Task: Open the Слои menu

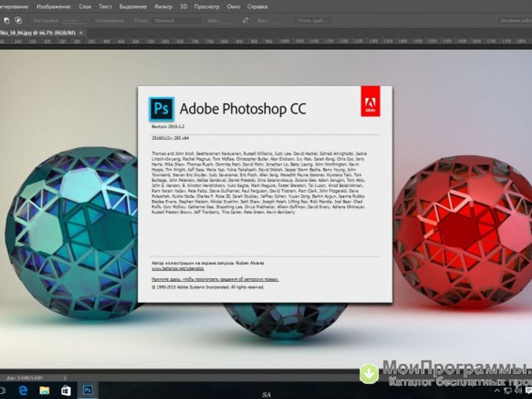Action: click(x=85, y=6)
